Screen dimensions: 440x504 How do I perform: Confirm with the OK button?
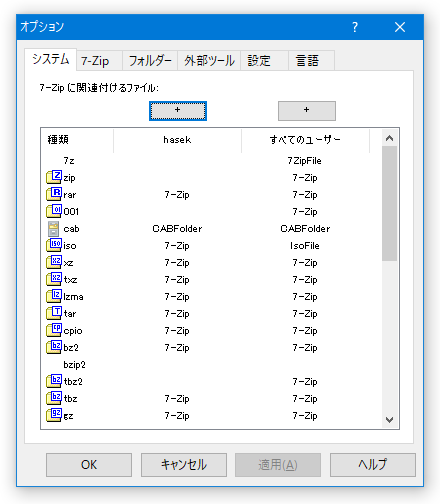pyautogui.click(x=89, y=465)
